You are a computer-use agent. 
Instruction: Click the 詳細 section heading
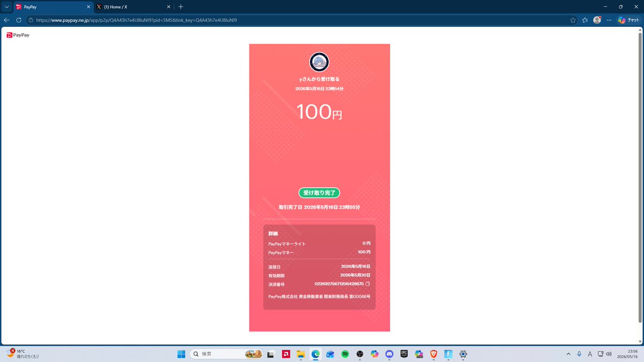pyautogui.click(x=273, y=233)
